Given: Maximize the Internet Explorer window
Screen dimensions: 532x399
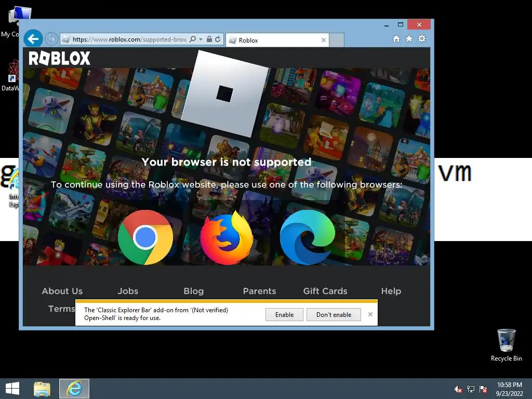Looking at the screenshot, I should 401,25.
